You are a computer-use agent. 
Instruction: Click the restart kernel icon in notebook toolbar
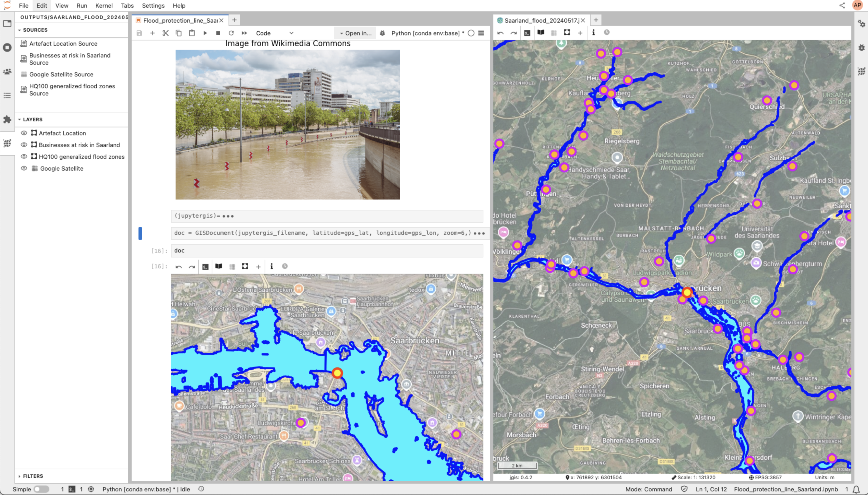click(x=231, y=33)
